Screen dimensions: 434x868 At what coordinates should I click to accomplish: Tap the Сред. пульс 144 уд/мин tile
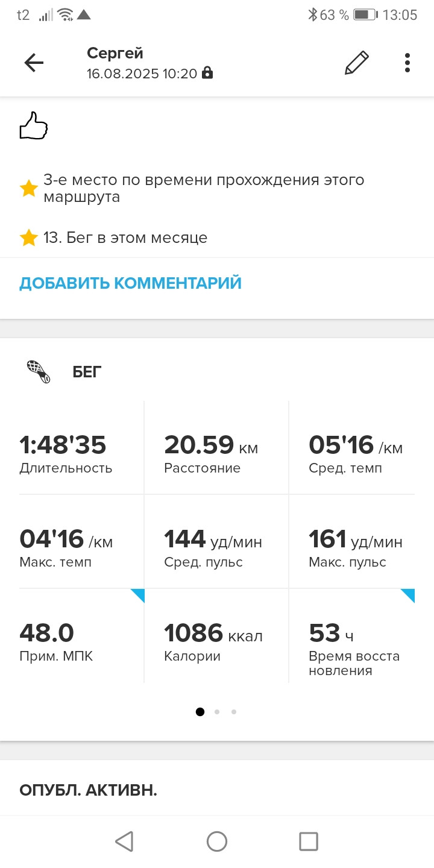[216, 541]
